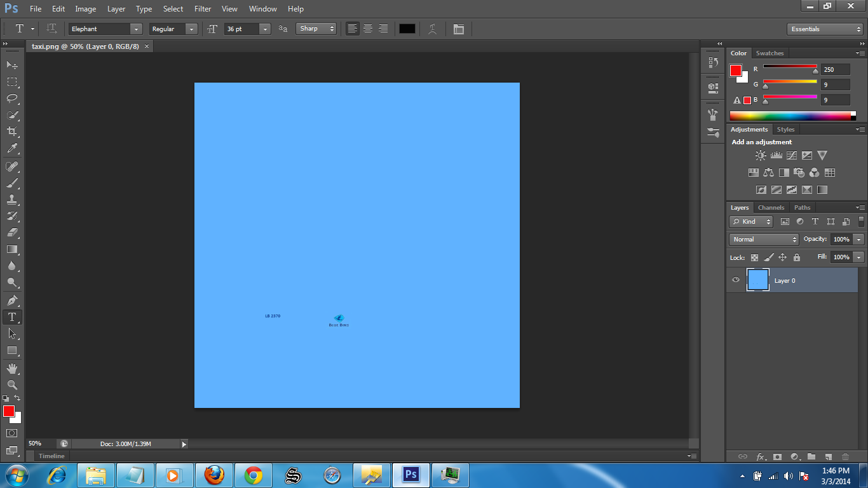Toggle lock all for layer
This screenshot has width=868, height=488.
coord(797,257)
